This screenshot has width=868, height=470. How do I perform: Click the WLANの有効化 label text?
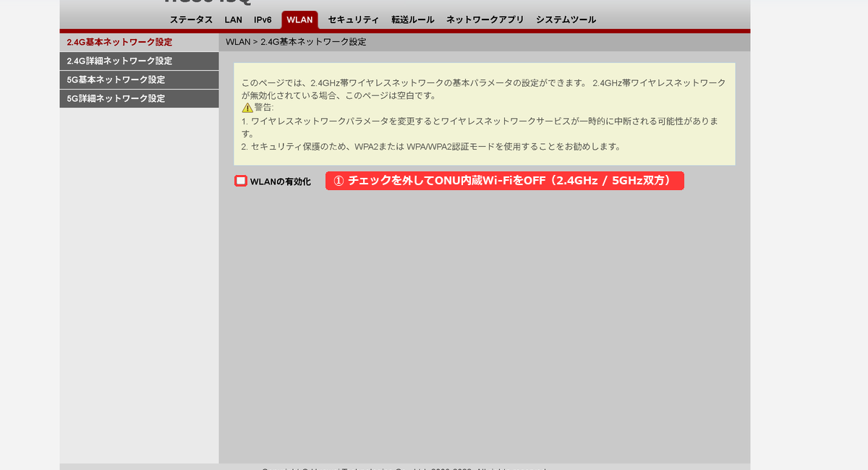(x=280, y=181)
